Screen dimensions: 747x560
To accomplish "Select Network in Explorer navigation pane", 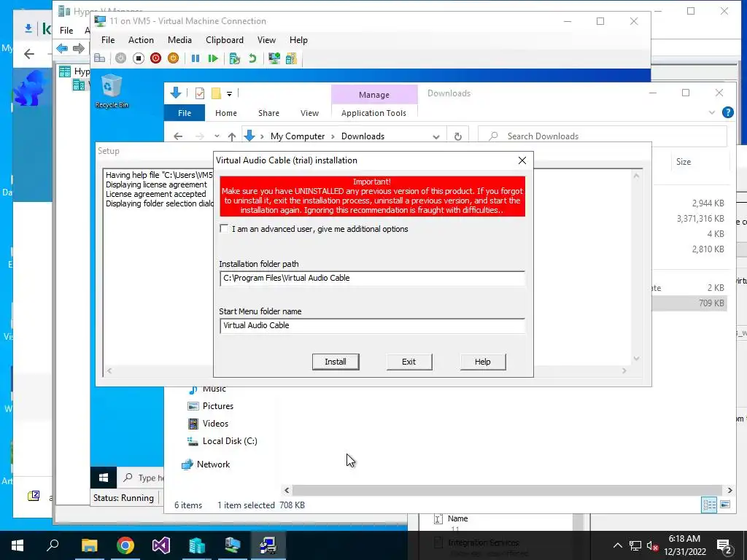I will point(213,464).
